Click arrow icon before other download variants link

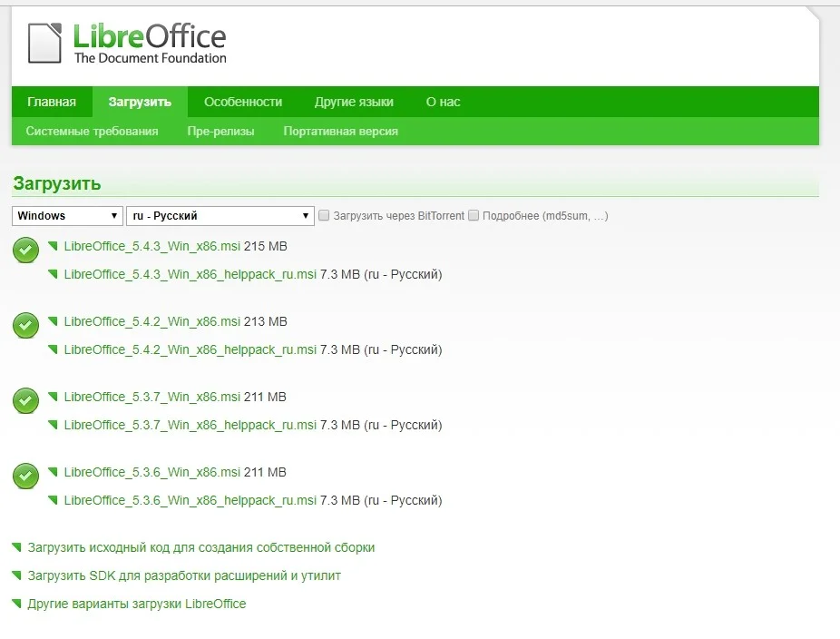[x=16, y=603]
